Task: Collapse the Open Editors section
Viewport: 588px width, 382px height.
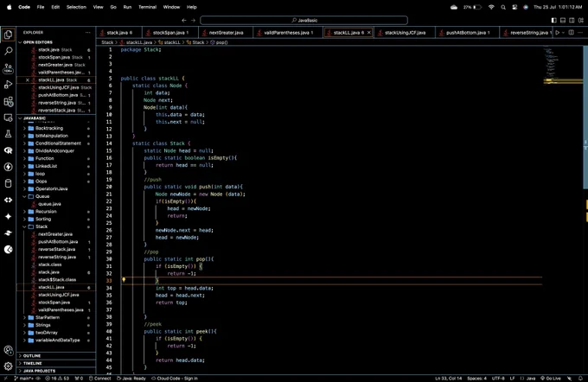Action: coord(56,42)
